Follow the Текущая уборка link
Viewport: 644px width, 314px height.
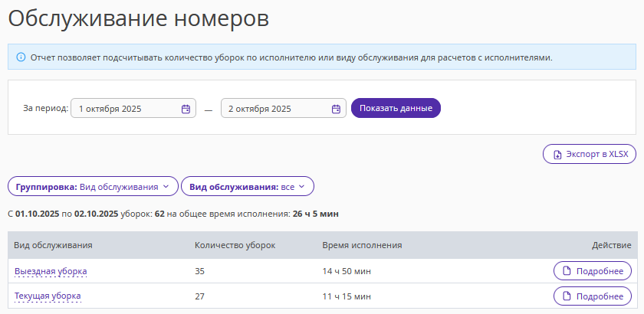pos(48,296)
